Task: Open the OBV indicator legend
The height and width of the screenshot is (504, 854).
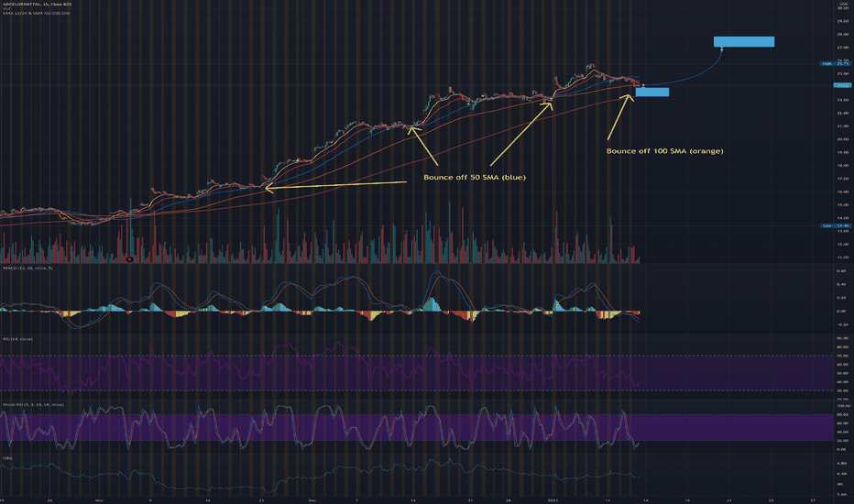Action: tap(7, 458)
